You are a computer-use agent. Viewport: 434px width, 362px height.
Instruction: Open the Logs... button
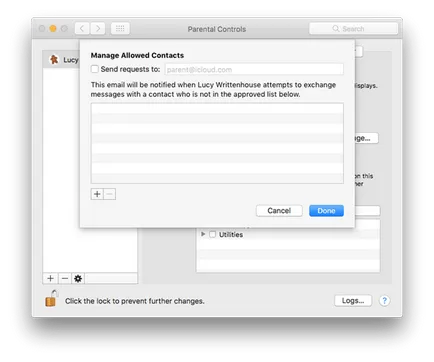353,301
